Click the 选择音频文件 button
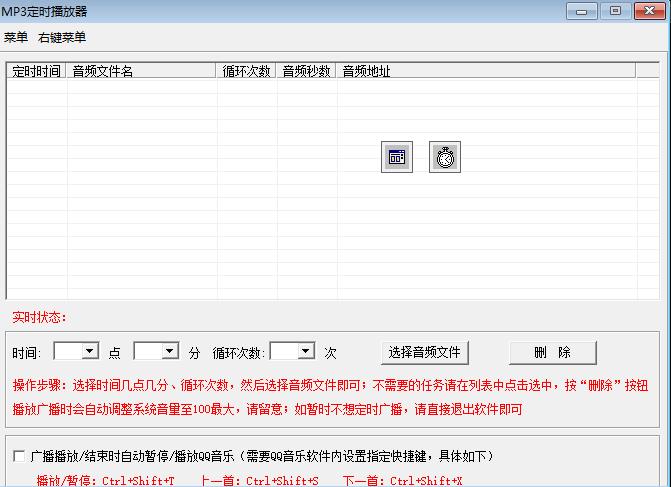 (425, 352)
